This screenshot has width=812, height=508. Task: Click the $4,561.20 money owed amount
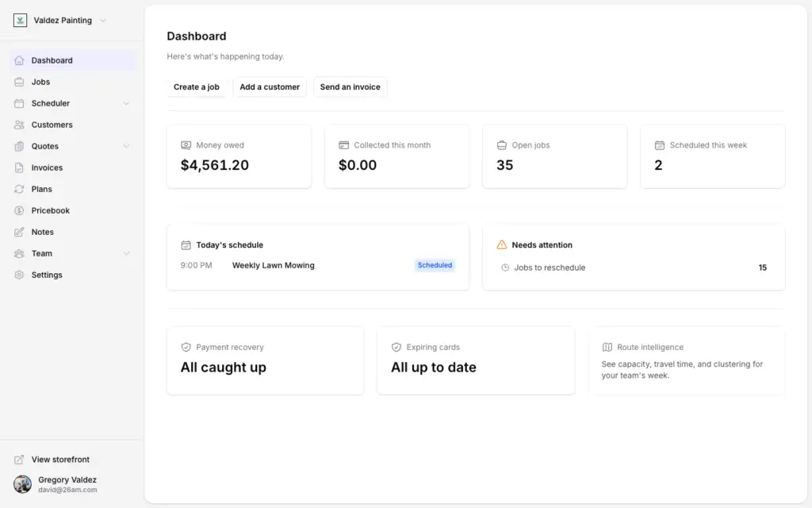point(215,165)
